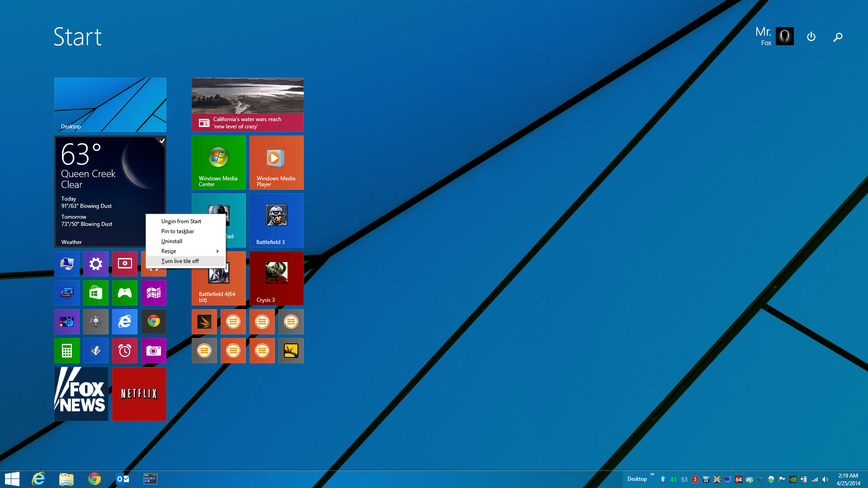Image resolution: width=868 pixels, height=488 pixels.
Task: Open the Fox News tile
Action: [x=81, y=394]
